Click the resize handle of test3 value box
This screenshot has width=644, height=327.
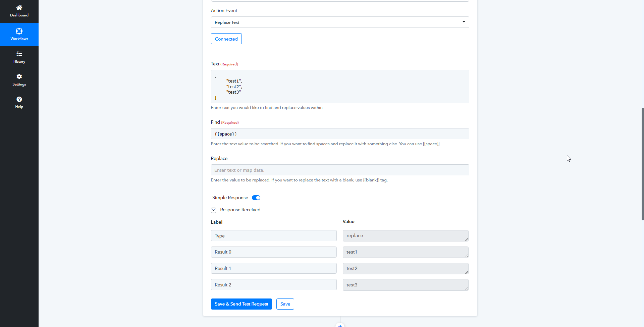tap(466, 288)
